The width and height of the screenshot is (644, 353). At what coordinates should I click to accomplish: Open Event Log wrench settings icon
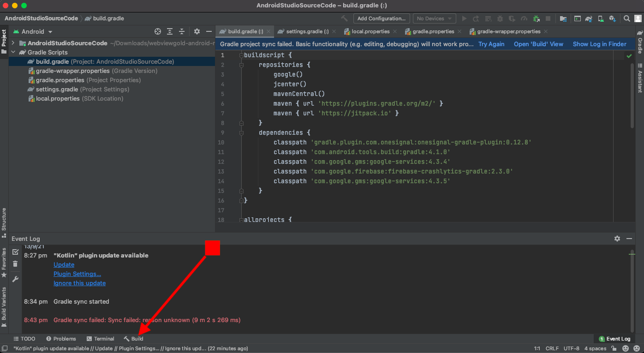(15, 279)
